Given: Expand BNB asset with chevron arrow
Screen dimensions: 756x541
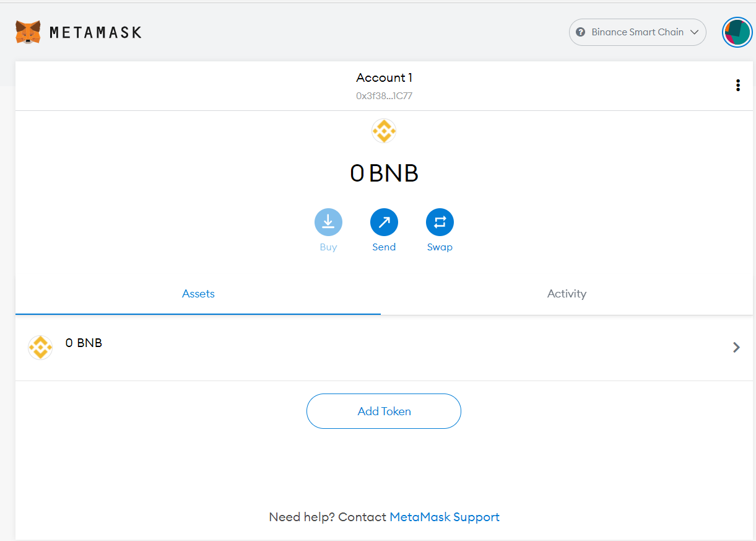Looking at the screenshot, I should 736,348.
